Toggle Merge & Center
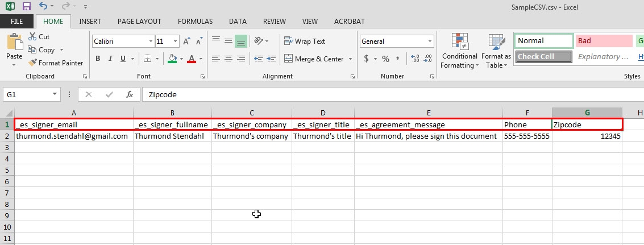 click(x=314, y=59)
